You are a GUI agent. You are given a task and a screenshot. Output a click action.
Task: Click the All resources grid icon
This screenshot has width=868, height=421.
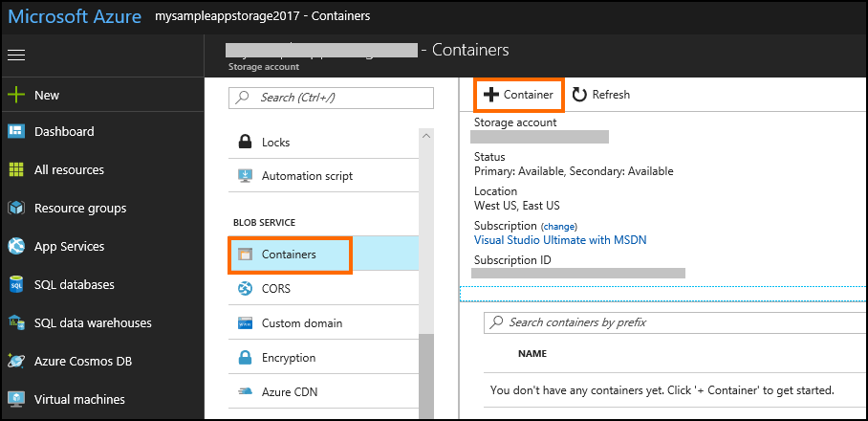click(16, 169)
